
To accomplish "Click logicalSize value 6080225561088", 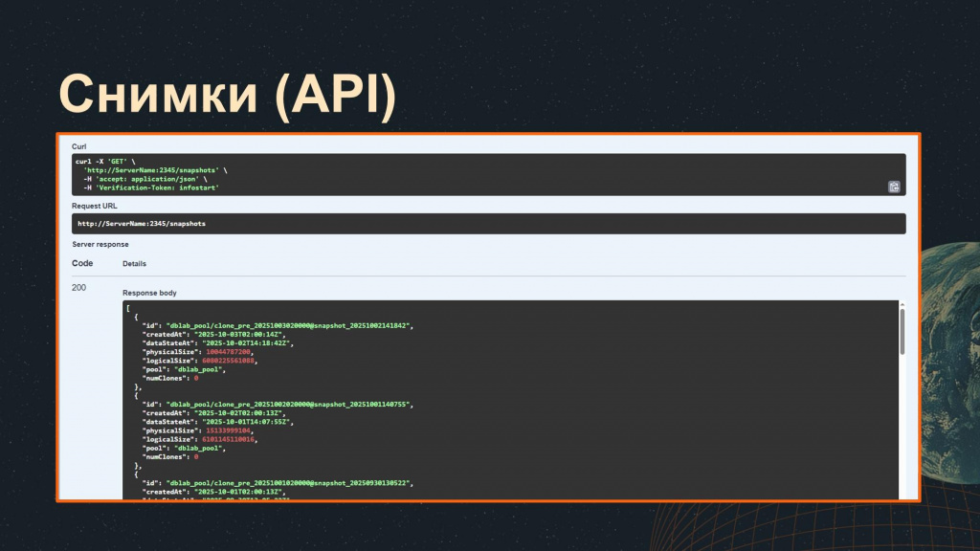I will click(228, 361).
